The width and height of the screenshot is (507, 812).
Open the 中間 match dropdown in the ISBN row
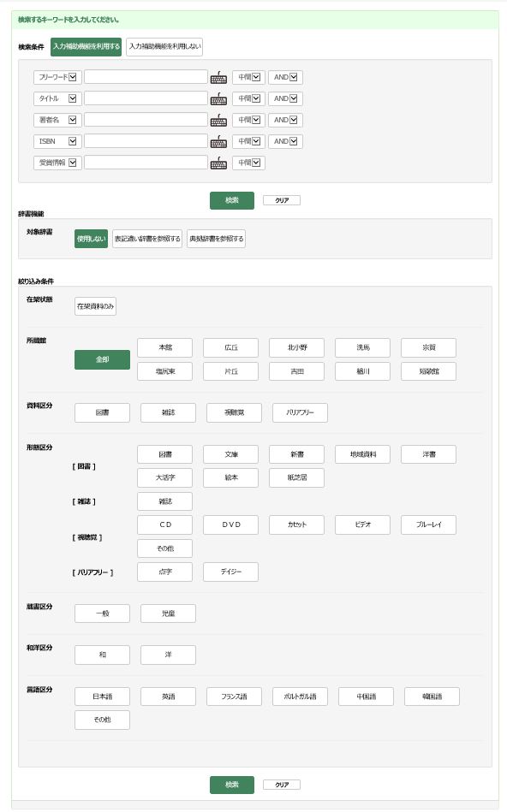click(249, 141)
